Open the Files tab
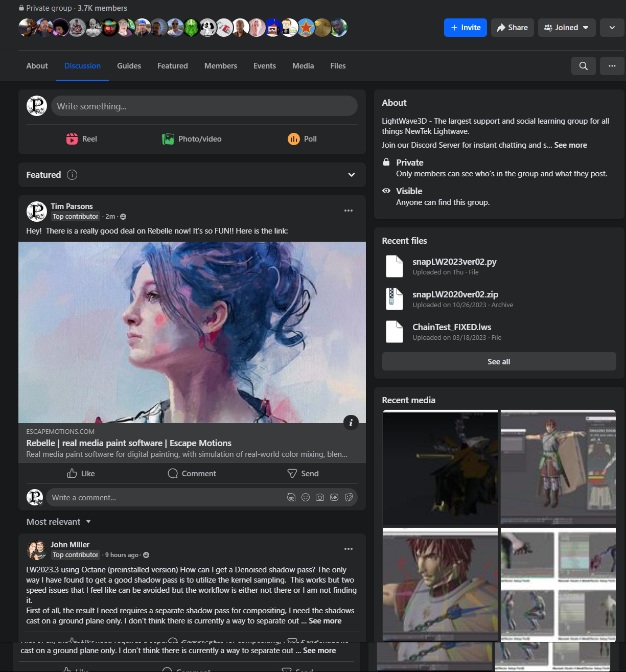This screenshot has height=672, width=626. 338,66
